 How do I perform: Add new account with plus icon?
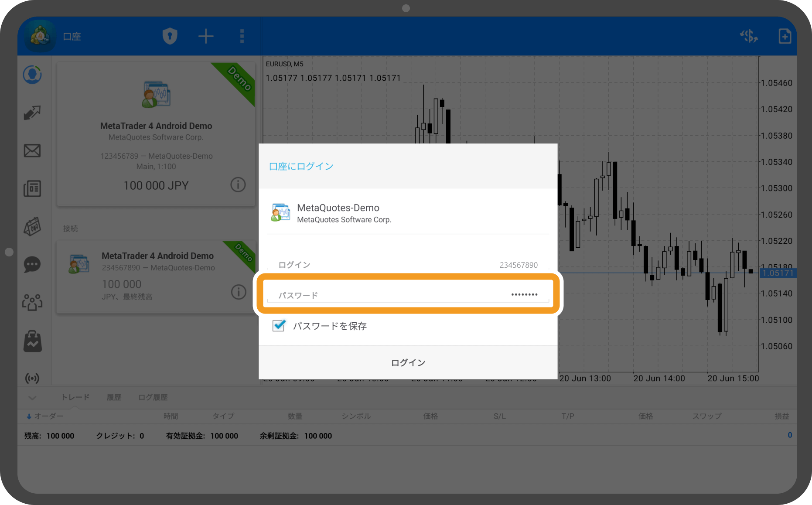(206, 36)
